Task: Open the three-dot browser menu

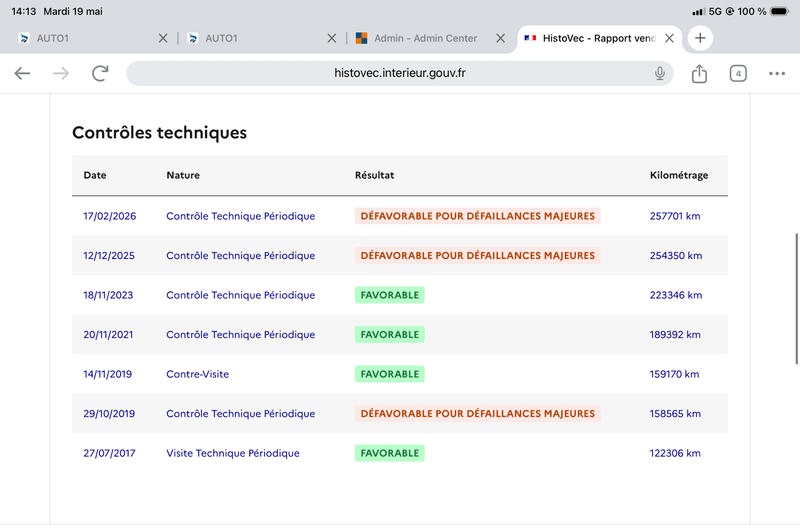Action: click(x=777, y=73)
